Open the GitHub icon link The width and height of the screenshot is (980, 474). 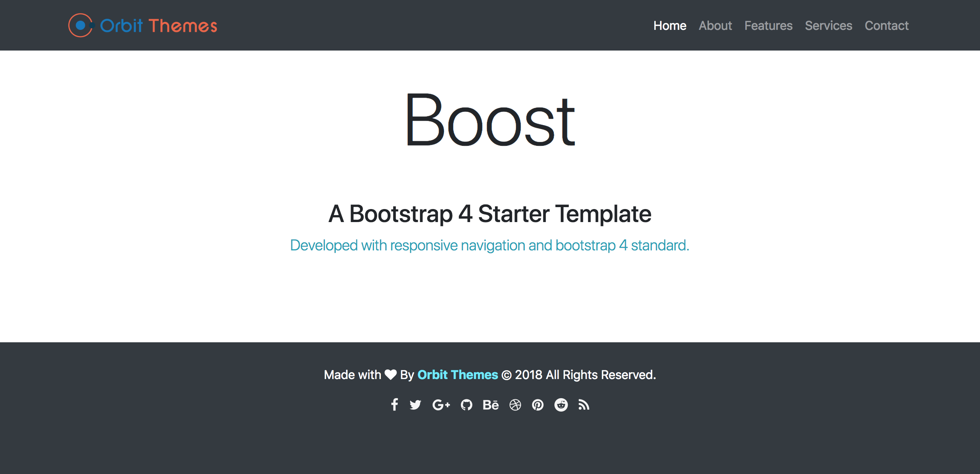(x=466, y=405)
